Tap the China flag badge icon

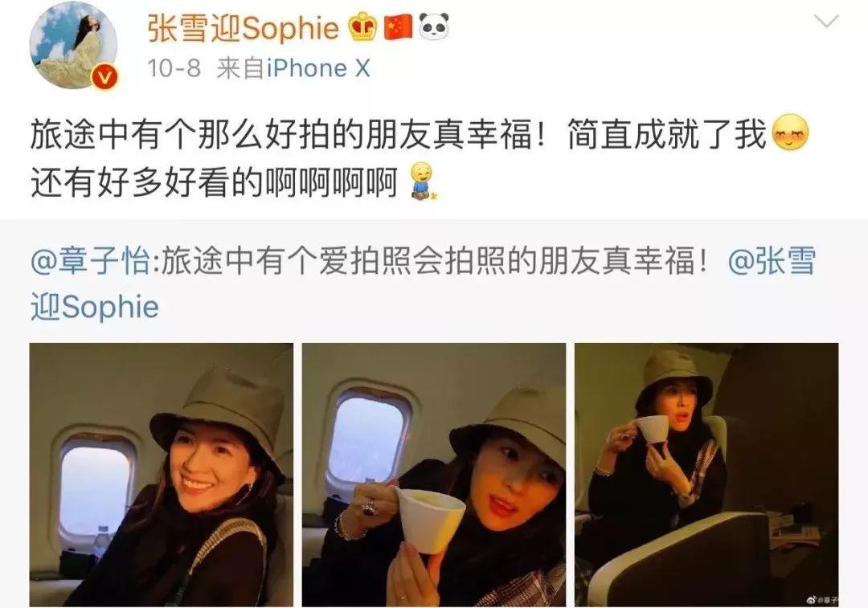[398, 27]
